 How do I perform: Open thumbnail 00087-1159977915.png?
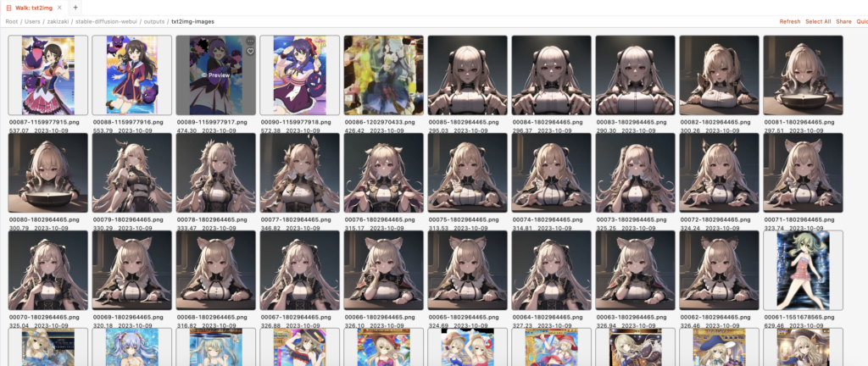pyautogui.click(x=47, y=75)
